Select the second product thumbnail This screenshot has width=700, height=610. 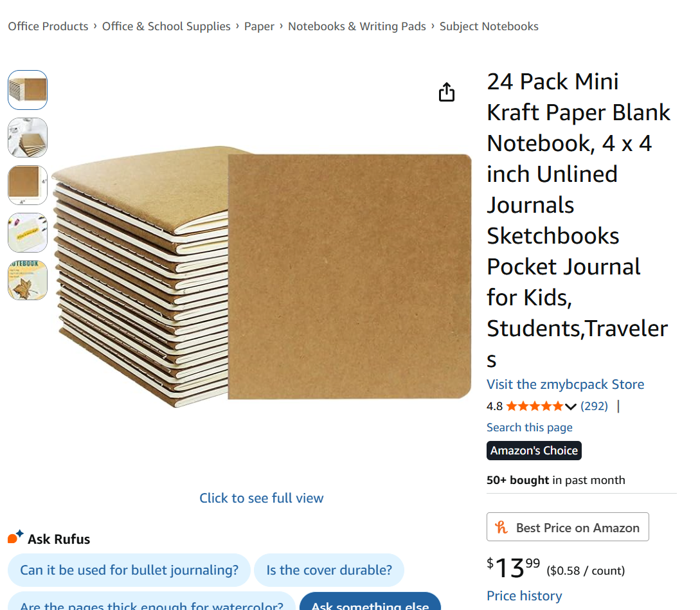point(28,138)
